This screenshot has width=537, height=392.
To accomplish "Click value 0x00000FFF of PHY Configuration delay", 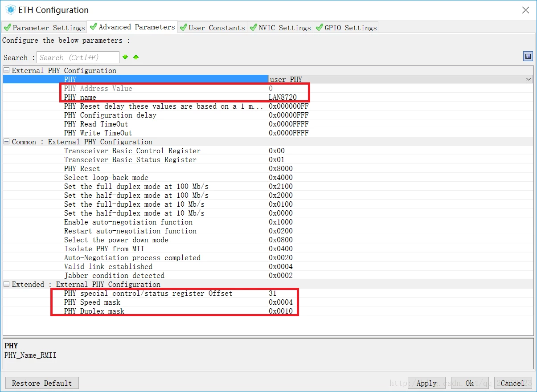I will pyautogui.click(x=289, y=115).
